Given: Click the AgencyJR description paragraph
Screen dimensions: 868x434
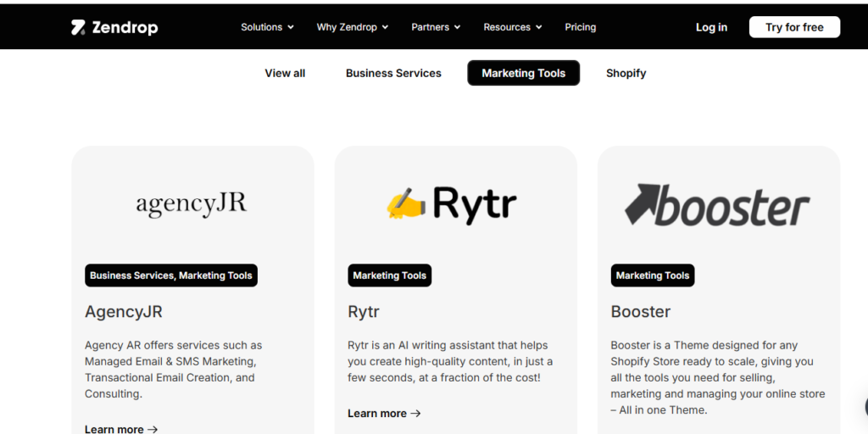Looking at the screenshot, I should (173, 370).
